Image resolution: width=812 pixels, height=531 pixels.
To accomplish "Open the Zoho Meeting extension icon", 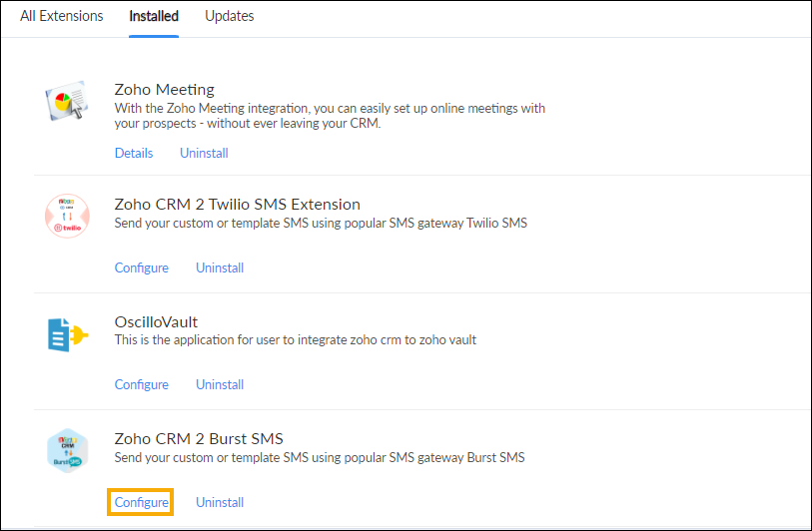I will coord(67,101).
